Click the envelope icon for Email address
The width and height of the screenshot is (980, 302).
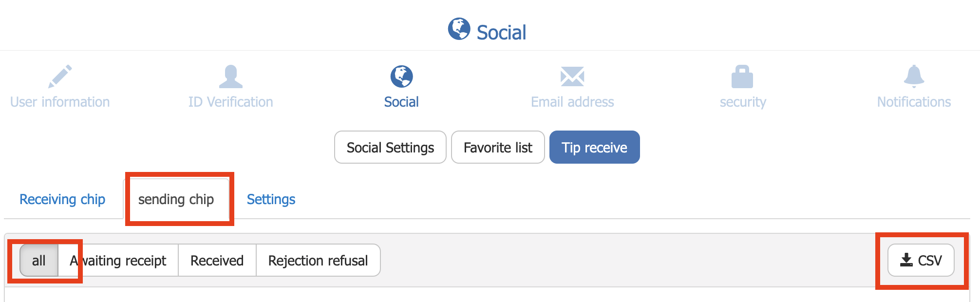[572, 76]
